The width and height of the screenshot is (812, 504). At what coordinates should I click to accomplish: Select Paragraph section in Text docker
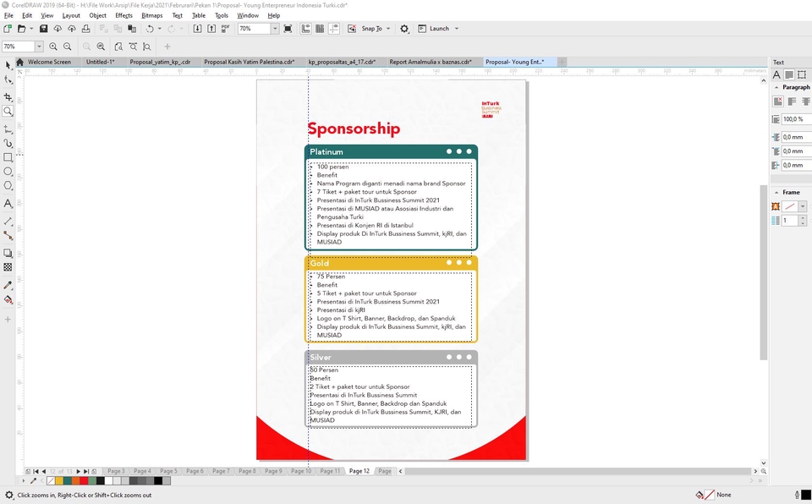pos(788,74)
